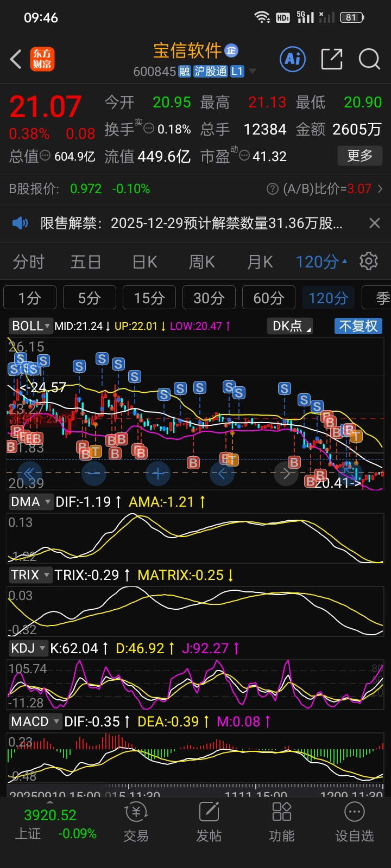
Task: Tap the double-left rewind chart control
Action: [x=29, y=473]
